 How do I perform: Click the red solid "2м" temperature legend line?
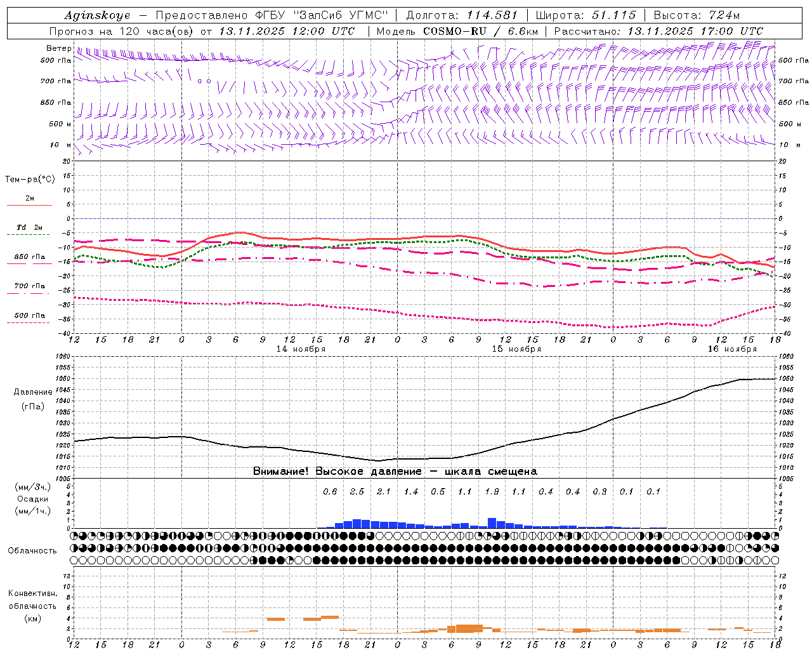(x=29, y=205)
